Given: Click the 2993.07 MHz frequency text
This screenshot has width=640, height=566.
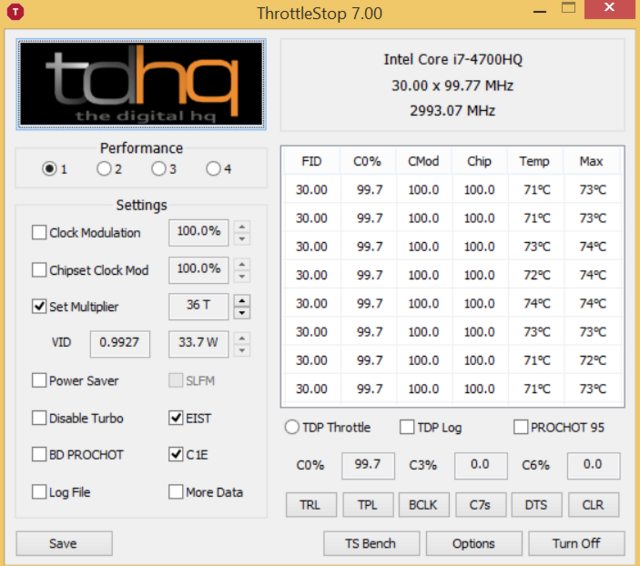Looking at the screenshot, I should pos(453,110).
